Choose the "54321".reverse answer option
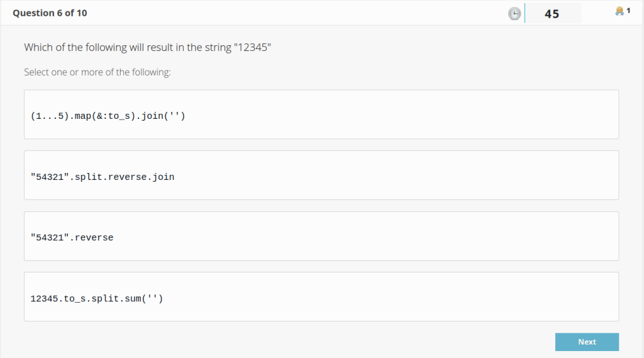This screenshot has height=358, width=644. [x=321, y=236]
